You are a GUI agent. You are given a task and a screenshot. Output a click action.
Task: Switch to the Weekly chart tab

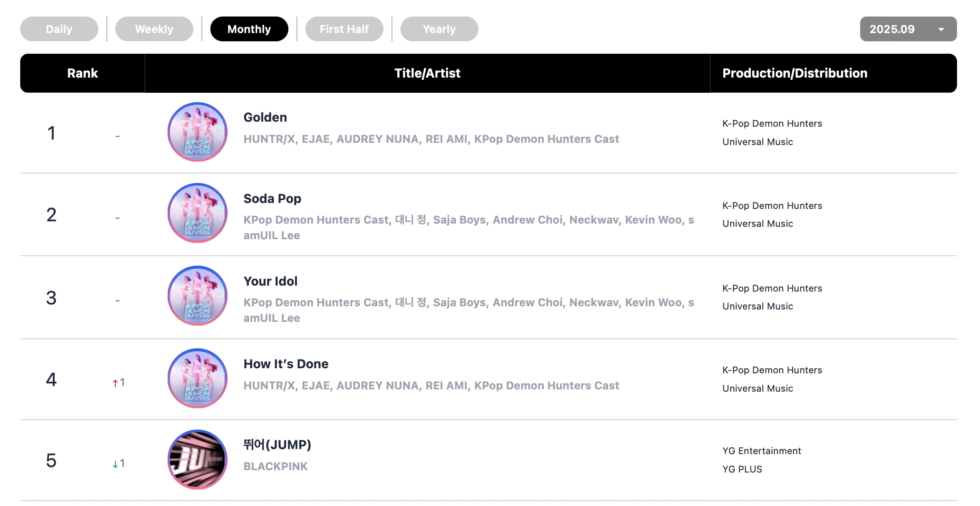[154, 29]
